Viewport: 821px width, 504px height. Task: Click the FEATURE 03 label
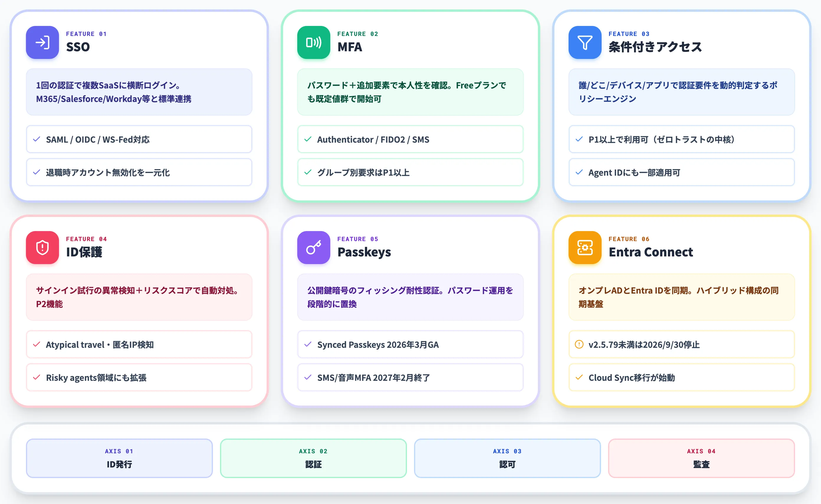tap(629, 34)
